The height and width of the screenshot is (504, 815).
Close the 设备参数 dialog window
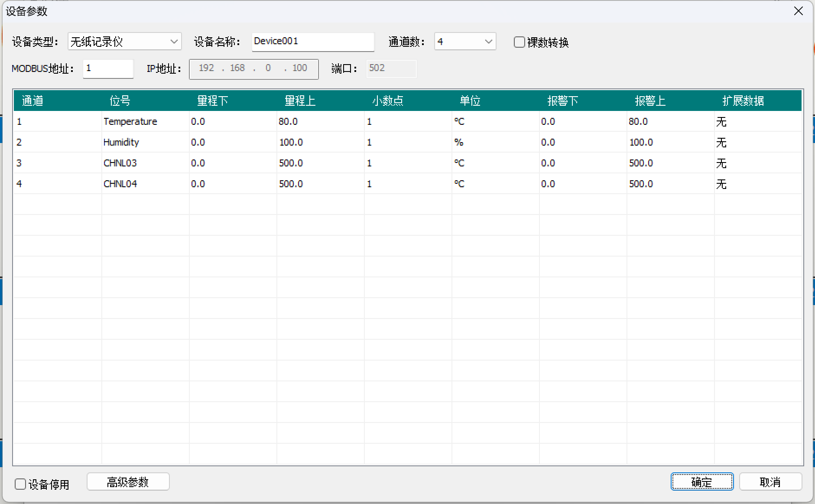pos(798,11)
